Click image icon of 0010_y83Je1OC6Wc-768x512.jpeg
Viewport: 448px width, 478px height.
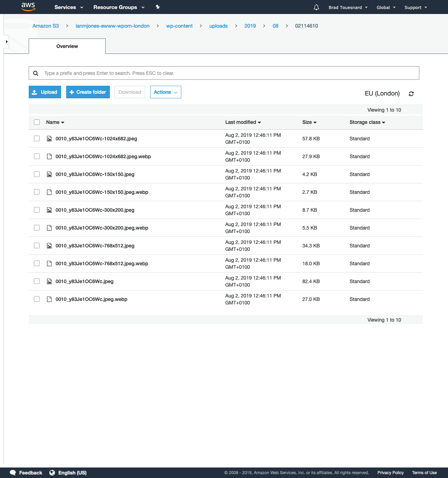click(49, 246)
